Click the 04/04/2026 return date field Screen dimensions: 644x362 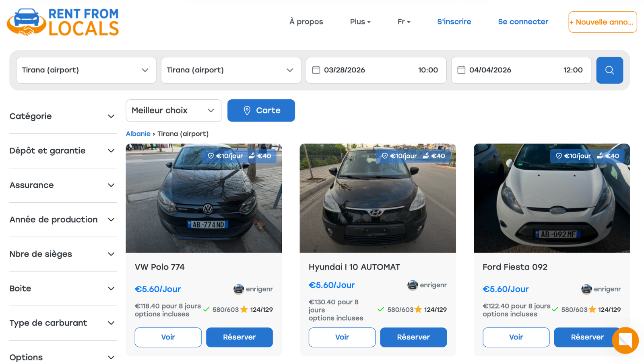coord(490,70)
